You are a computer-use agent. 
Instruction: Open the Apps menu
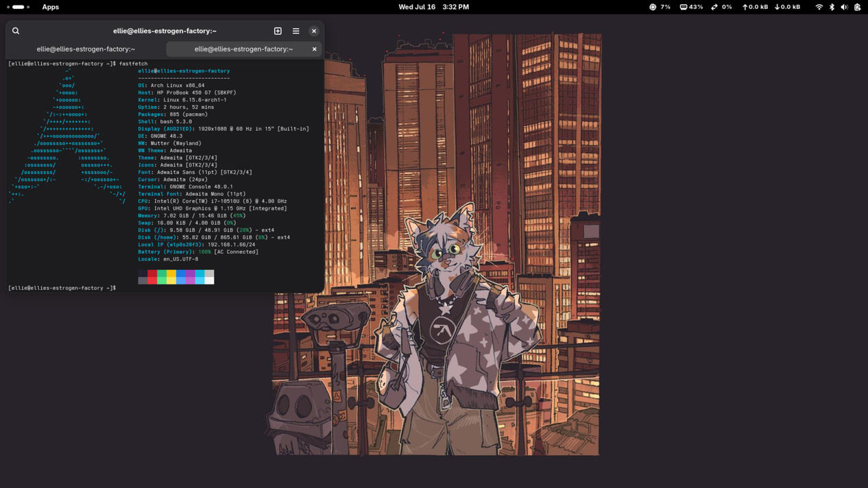click(49, 7)
